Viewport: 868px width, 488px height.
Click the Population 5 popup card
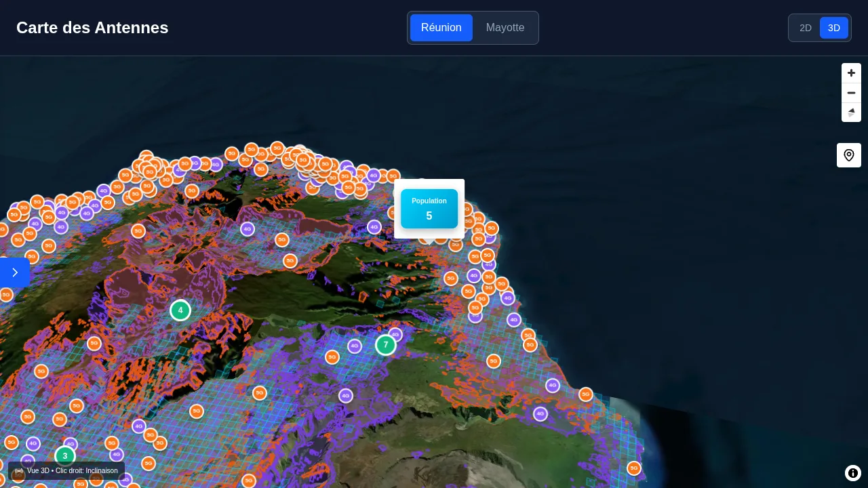pyautogui.click(x=429, y=209)
